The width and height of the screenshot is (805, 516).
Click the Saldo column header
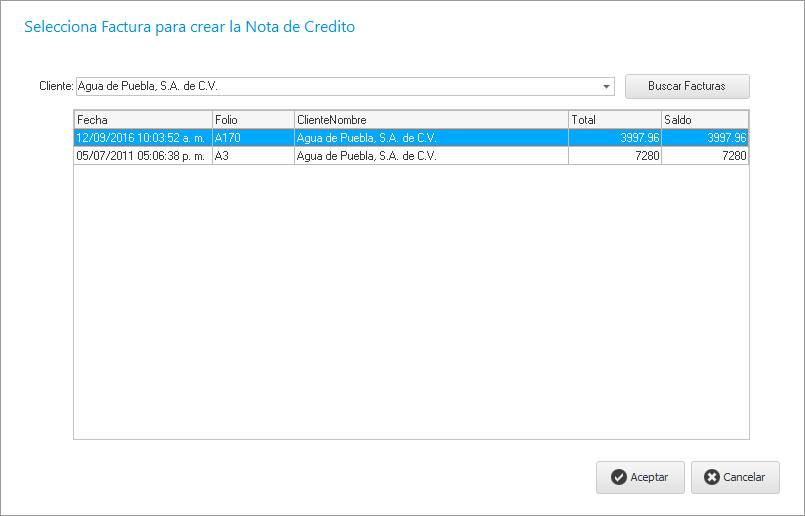click(x=704, y=120)
